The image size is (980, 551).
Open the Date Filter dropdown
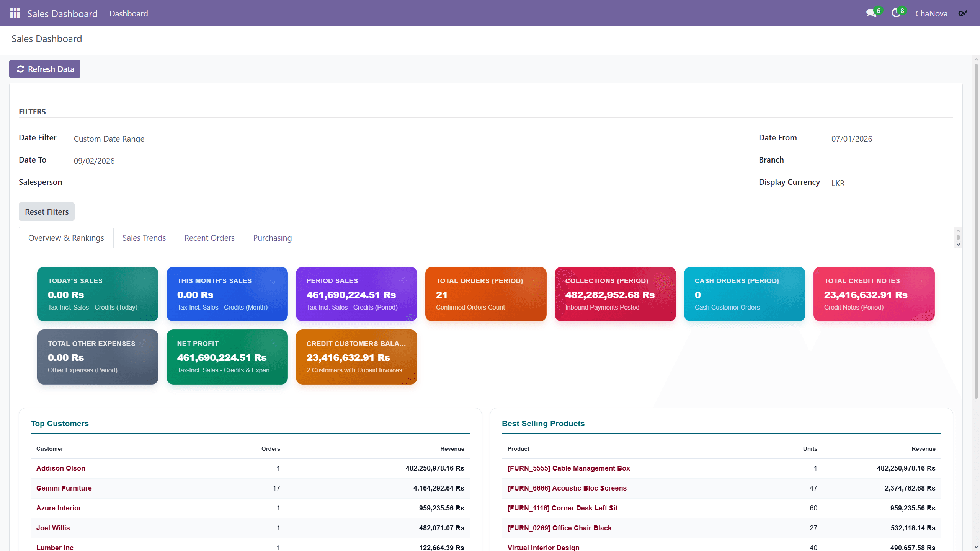pyautogui.click(x=109, y=139)
